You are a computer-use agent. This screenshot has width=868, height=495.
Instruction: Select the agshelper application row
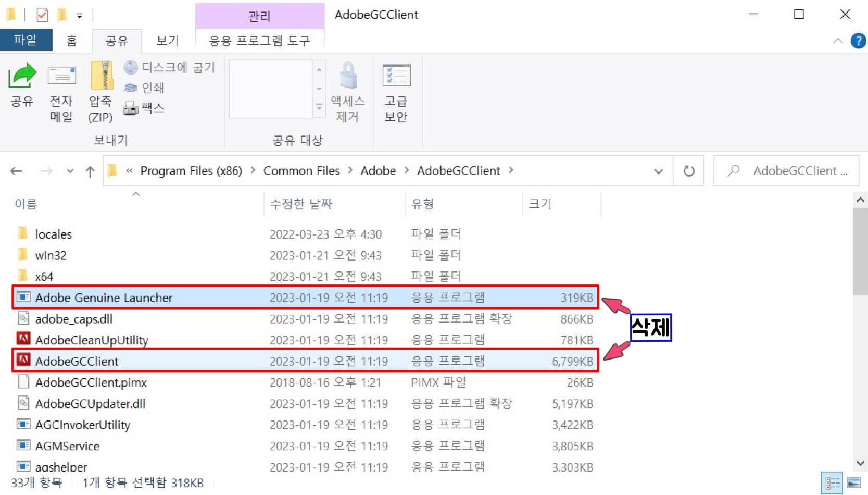click(305, 466)
